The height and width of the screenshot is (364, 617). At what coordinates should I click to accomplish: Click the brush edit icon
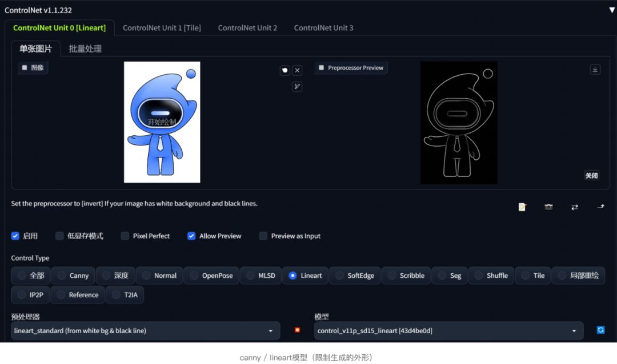tap(297, 87)
